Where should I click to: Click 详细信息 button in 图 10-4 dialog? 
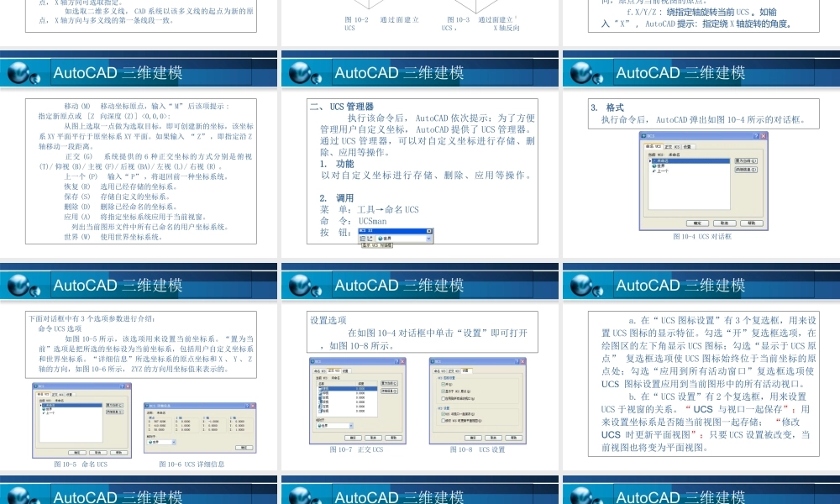(x=746, y=170)
